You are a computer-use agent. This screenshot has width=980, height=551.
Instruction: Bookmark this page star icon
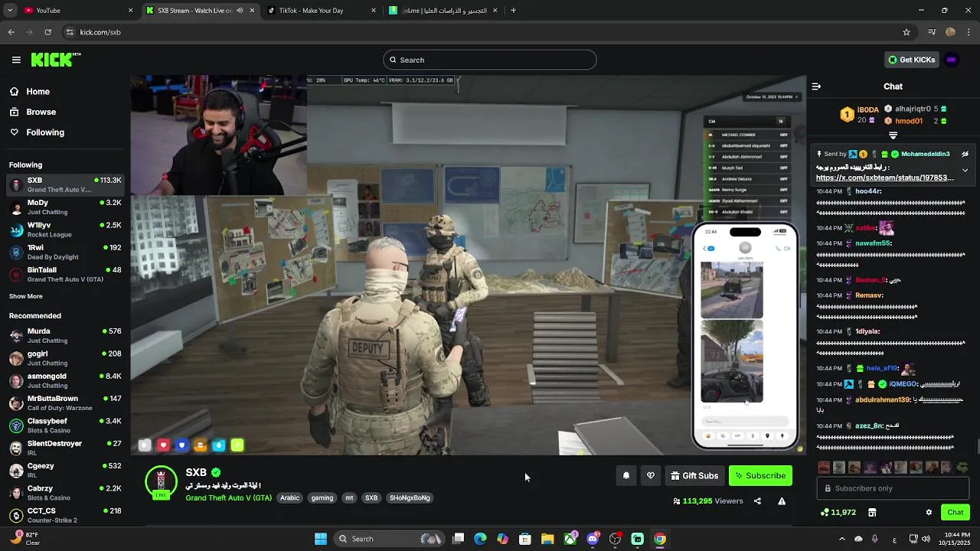tap(906, 32)
